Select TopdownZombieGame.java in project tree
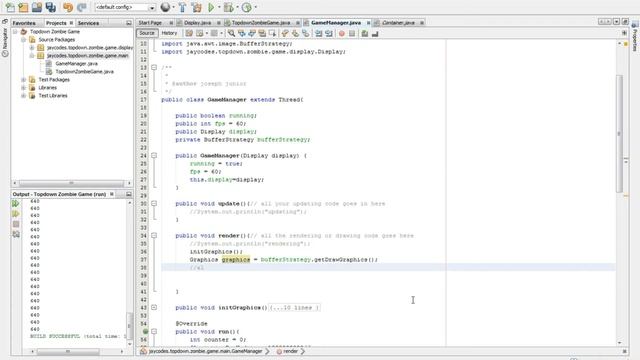This screenshot has height=360, width=640. pos(84,71)
